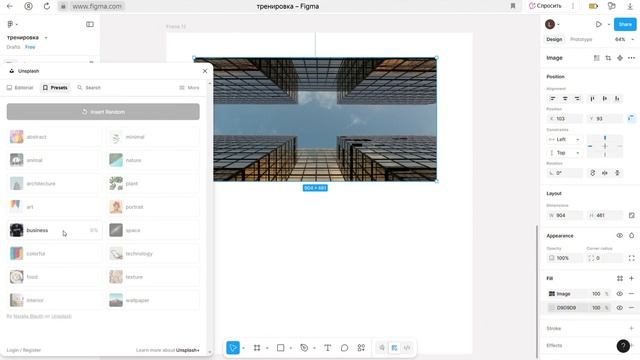Toggle individual corner radius icon
The width and height of the screenshot is (640, 360).
(x=631, y=258)
